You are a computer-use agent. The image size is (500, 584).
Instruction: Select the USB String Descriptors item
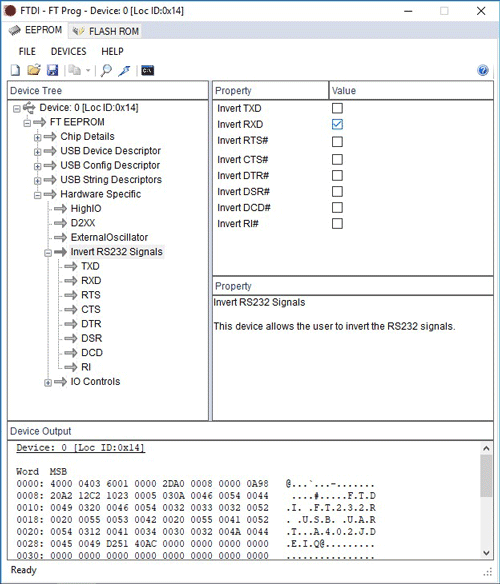pyautogui.click(x=111, y=180)
